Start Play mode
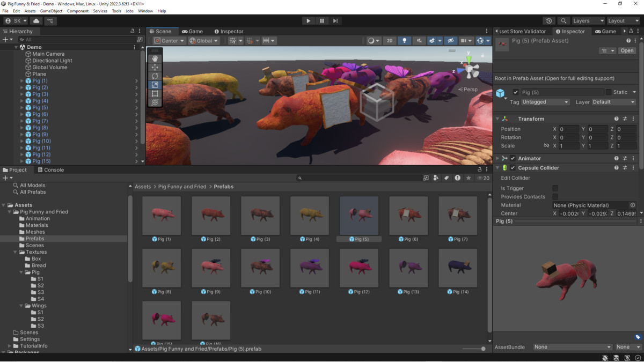This screenshot has height=362, width=644. tap(308, 21)
